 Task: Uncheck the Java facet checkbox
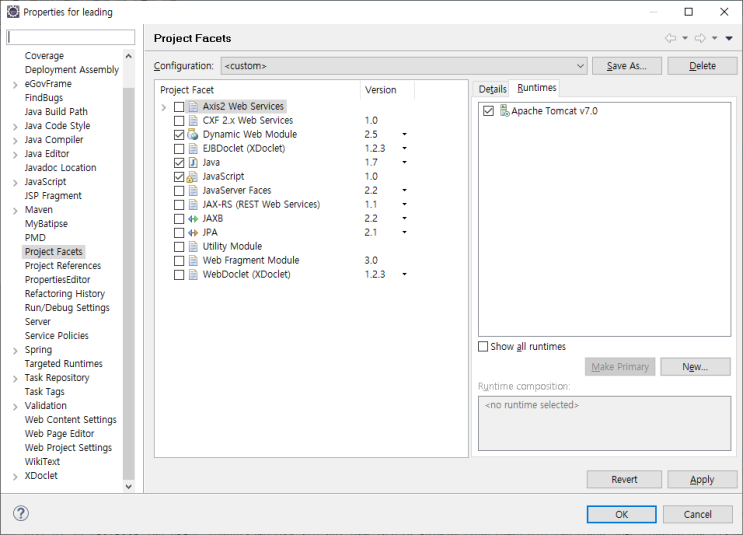[x=179, y=163]
